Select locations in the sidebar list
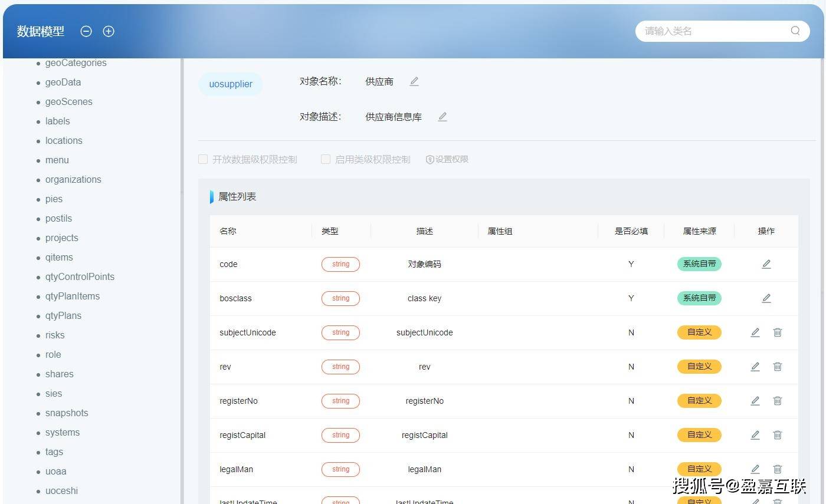Image resolution: width=826 pixels, height=504 pixels. click(x=63, y=140)
